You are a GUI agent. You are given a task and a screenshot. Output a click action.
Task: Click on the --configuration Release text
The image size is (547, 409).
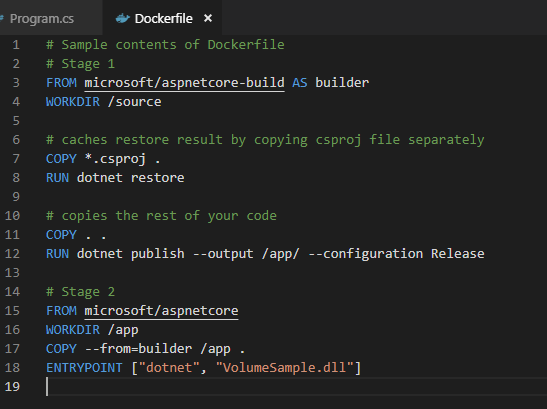396,254
